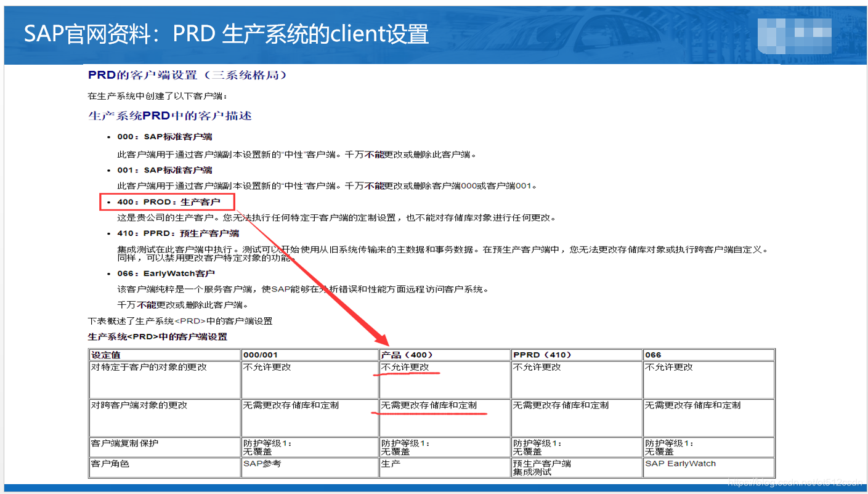Click '不允许更改' in the 066 column

[669, 367]
